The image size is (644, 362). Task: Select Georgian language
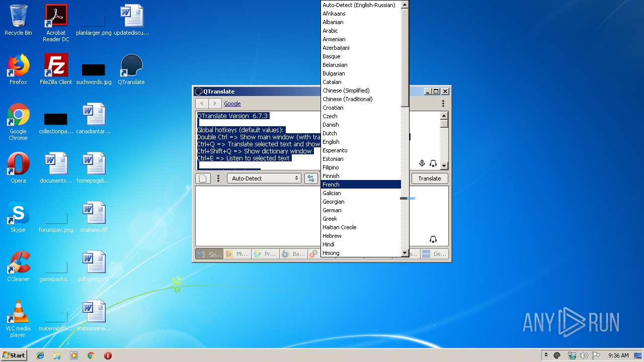[361, 202]
